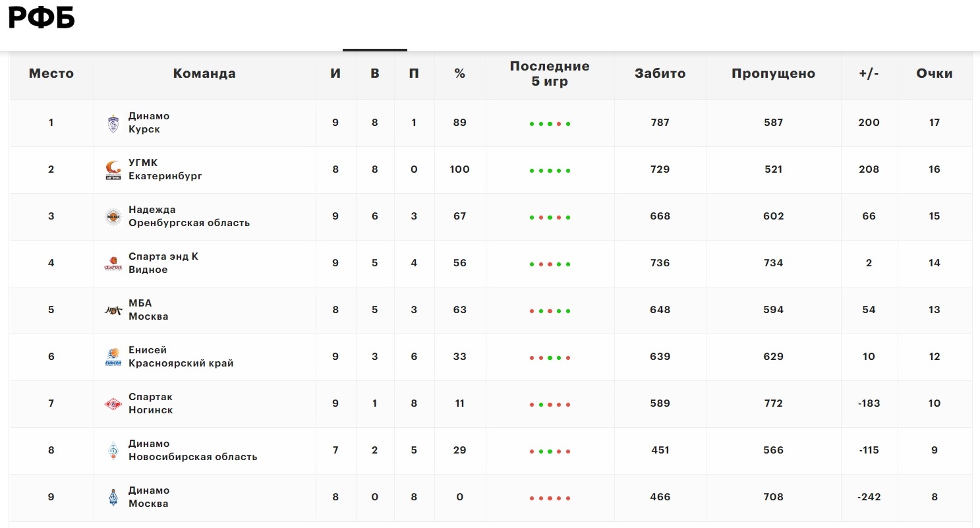Click the Спарта энд К team logo

113,264
